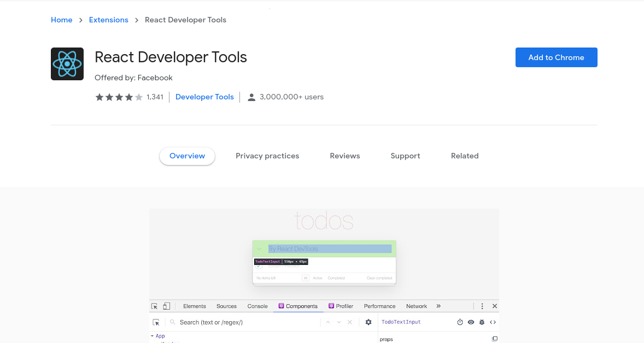Expand more DevTools tabs with double chevron
Screen dimensions: 644x343
(438, 306)
